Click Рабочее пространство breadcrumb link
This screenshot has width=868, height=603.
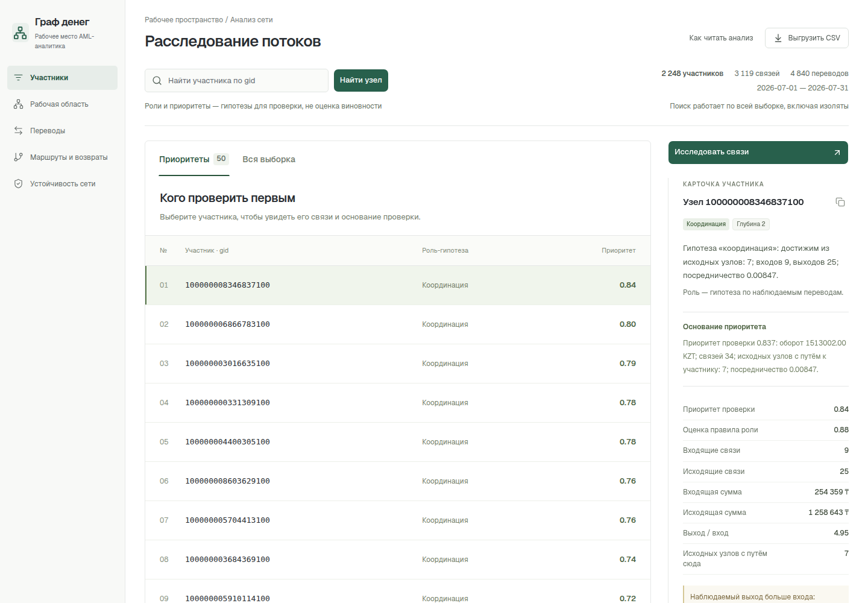coord(184,20)
